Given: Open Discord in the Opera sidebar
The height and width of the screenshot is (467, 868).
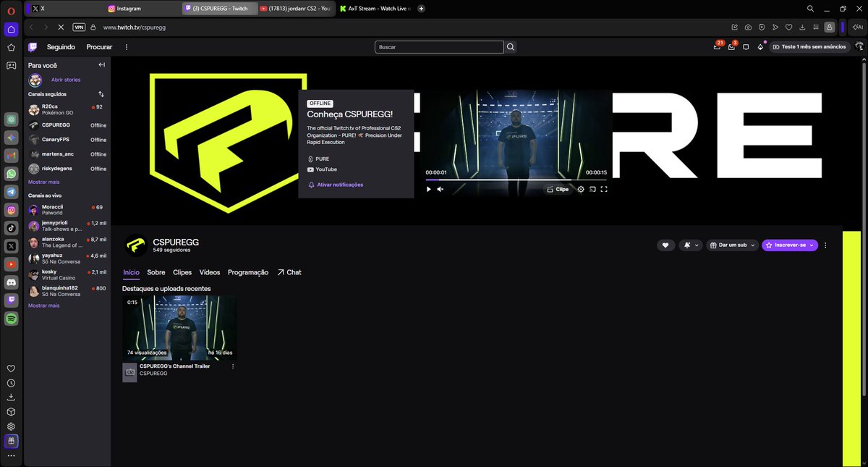Looking at the screenshot, I should [x=12, y=282].
